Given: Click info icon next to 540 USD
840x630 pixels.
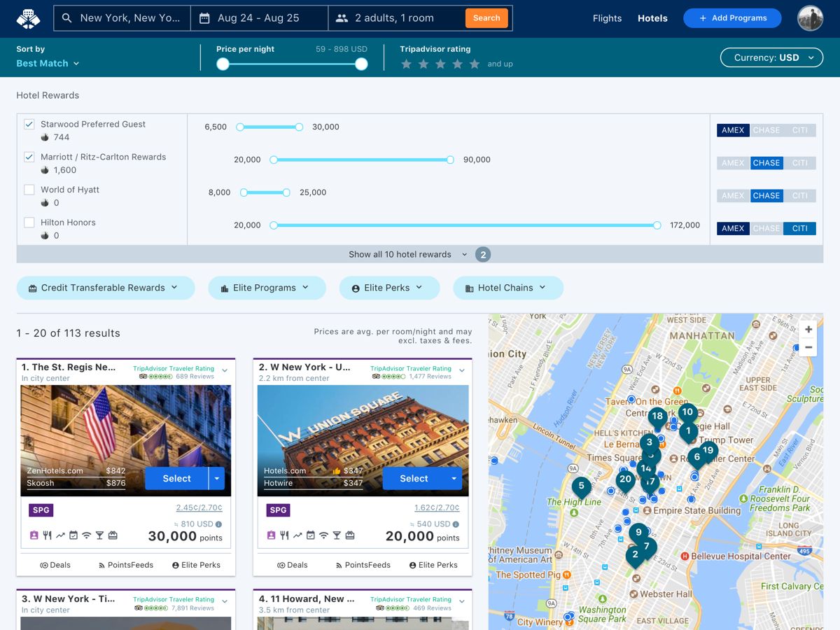Looking at the screenshot, I should pyautogui.click(x=456, y=524).
